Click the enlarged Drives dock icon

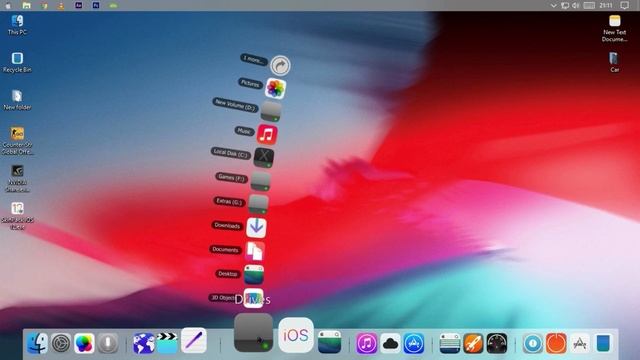(253, 333)
